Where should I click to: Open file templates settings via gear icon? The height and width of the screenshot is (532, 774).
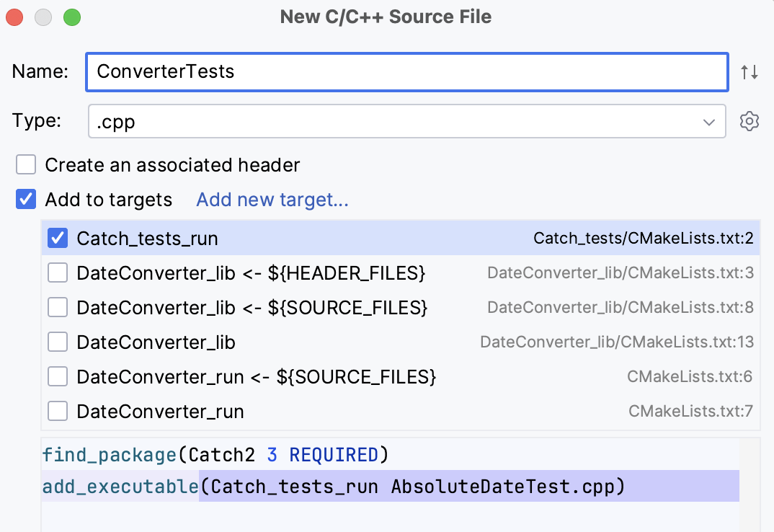(749, 121)
